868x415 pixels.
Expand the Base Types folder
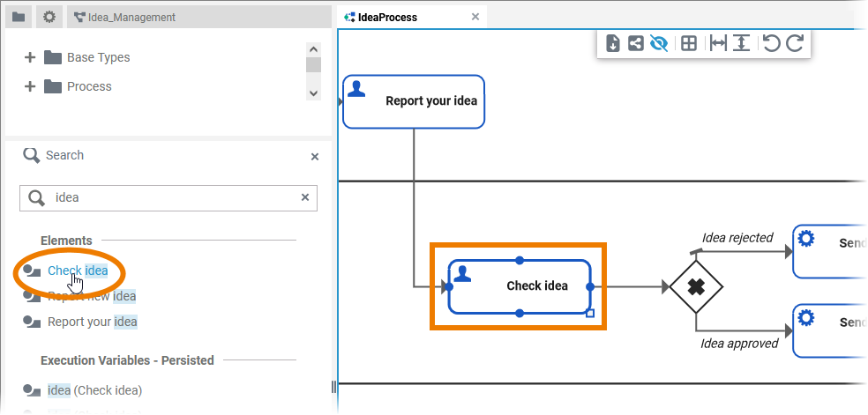coord(30,57)
